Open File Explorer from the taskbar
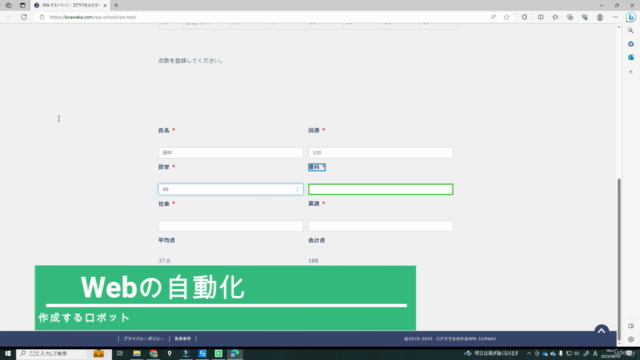The width and height of the screenshot is (640, 360). click(x=137, y=353)
